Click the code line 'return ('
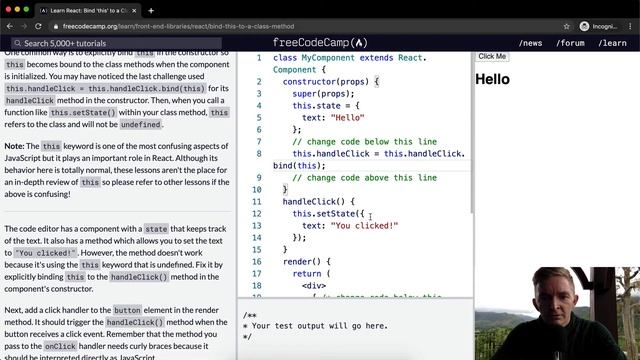The height and width of the screenshot is (360, 640). 311,274
